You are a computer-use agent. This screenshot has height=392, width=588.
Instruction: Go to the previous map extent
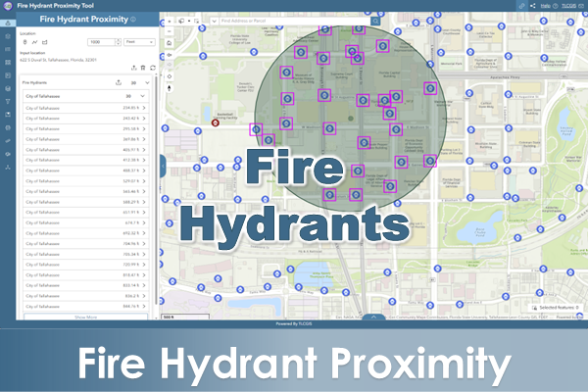(x=170, y=55)
